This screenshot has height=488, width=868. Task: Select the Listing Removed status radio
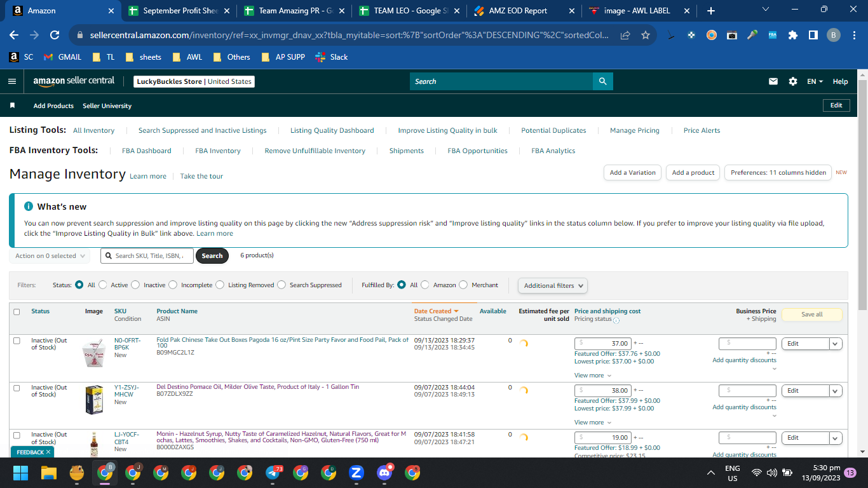(220, 285)
